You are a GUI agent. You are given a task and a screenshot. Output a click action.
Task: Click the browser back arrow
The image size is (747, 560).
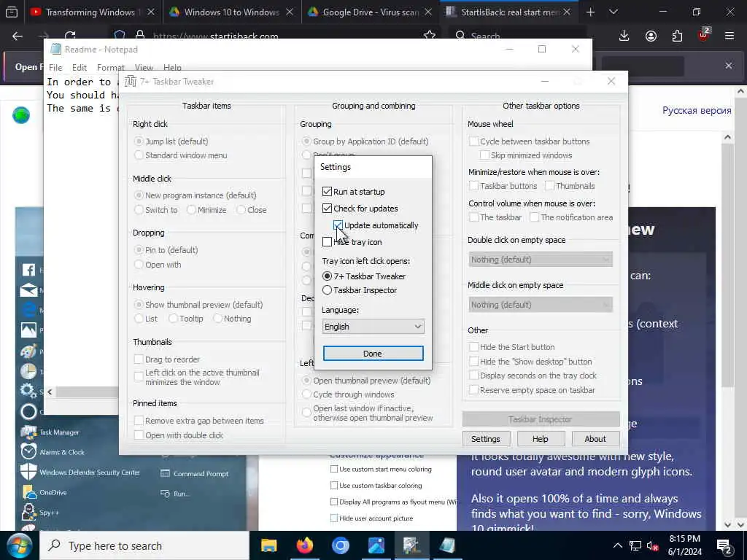click(x=18, y=36)
